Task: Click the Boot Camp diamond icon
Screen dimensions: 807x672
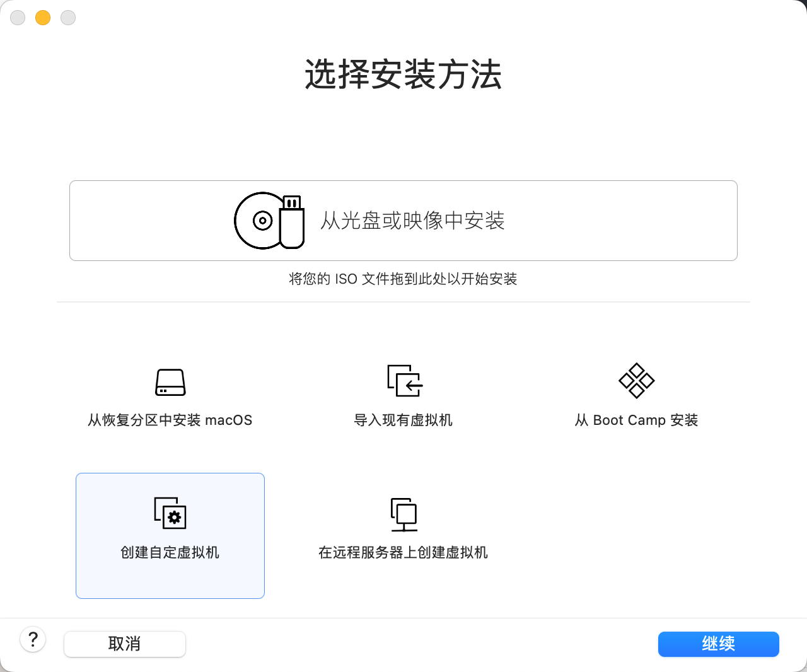Action: pos(637,381)
